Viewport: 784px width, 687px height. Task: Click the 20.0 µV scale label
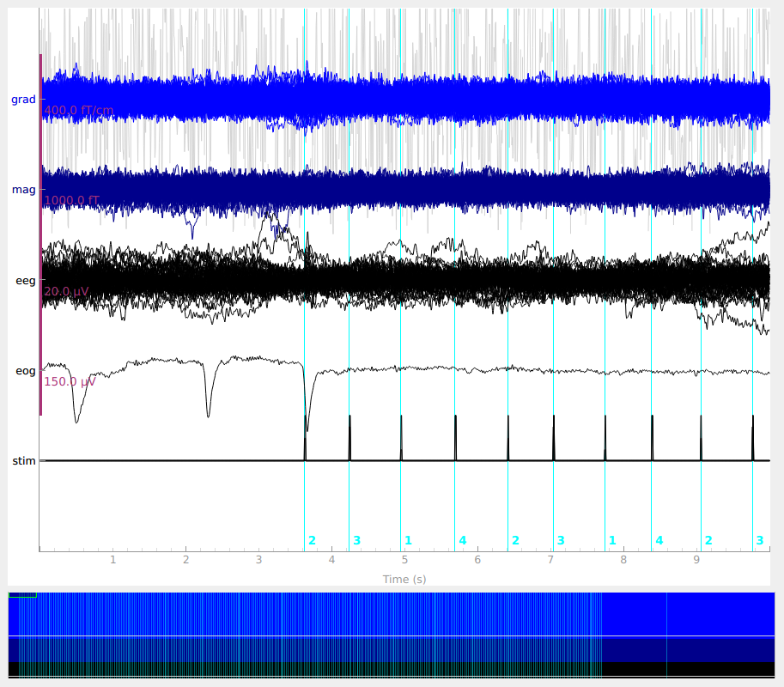click(x=66, y=292)
